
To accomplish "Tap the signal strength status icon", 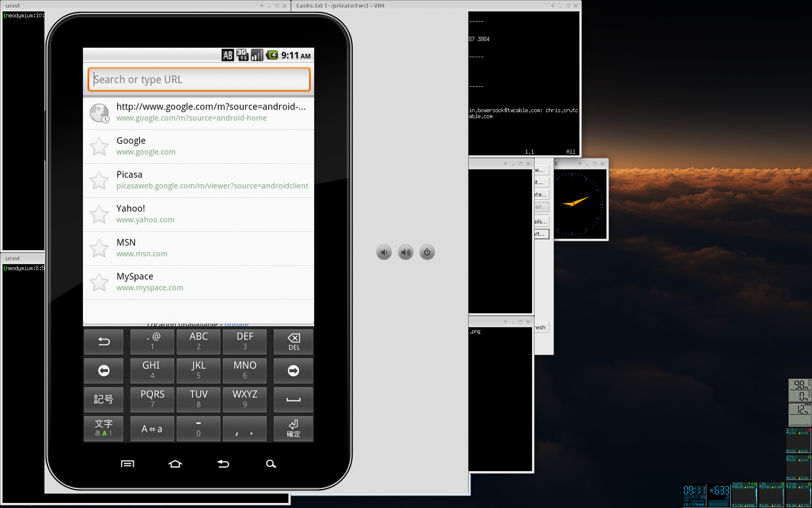I will [257, 55].
